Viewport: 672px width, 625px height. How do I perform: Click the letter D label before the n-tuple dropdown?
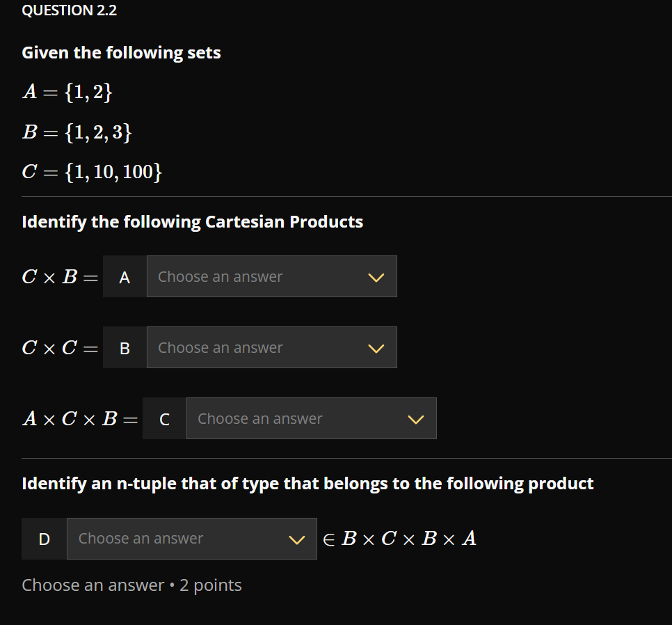tap(44, 538)
